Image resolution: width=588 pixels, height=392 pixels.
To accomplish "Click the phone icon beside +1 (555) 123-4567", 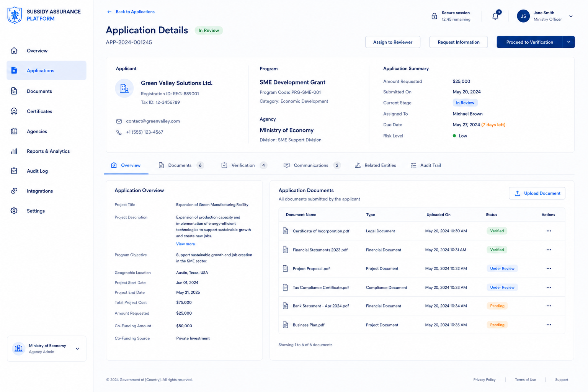I will coord(119,132).
